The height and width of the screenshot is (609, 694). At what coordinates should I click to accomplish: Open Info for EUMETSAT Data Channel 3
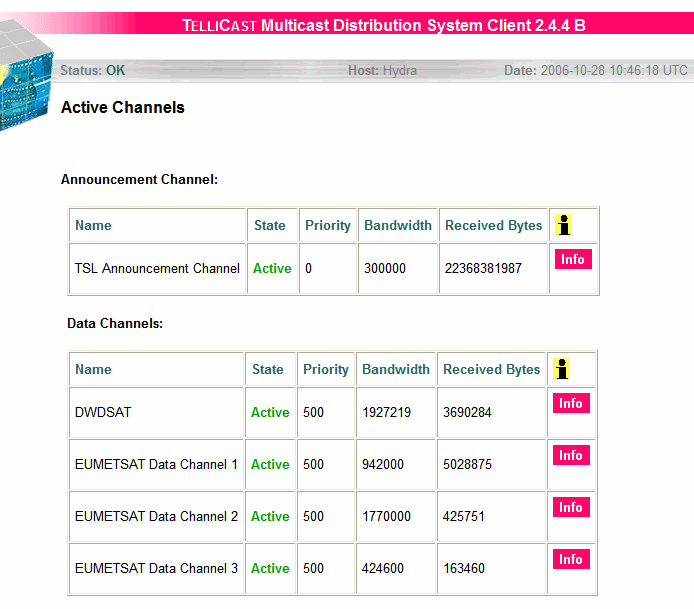pos(571,559)
